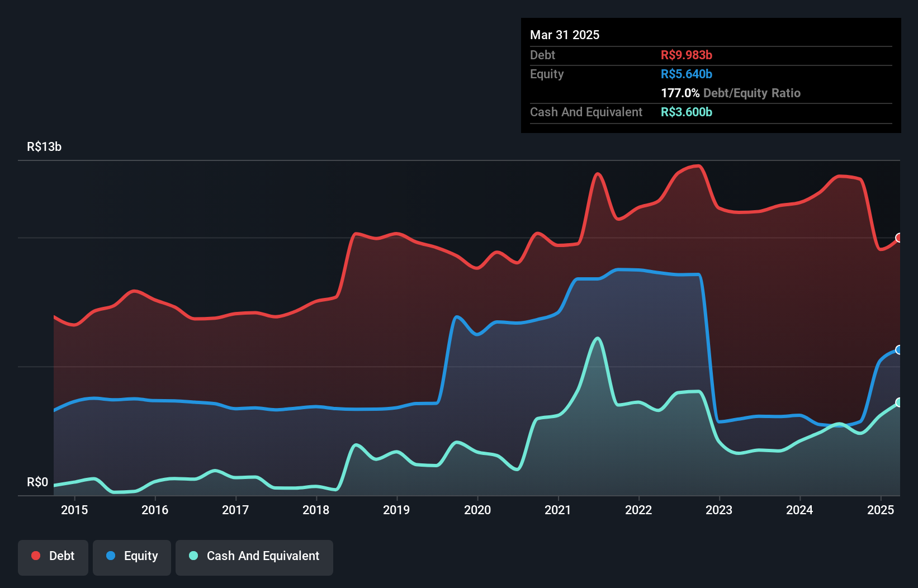Click the blue Equity legend dot
The height and width of the screenshot is (588, 918).
click(x=111, y=556)
